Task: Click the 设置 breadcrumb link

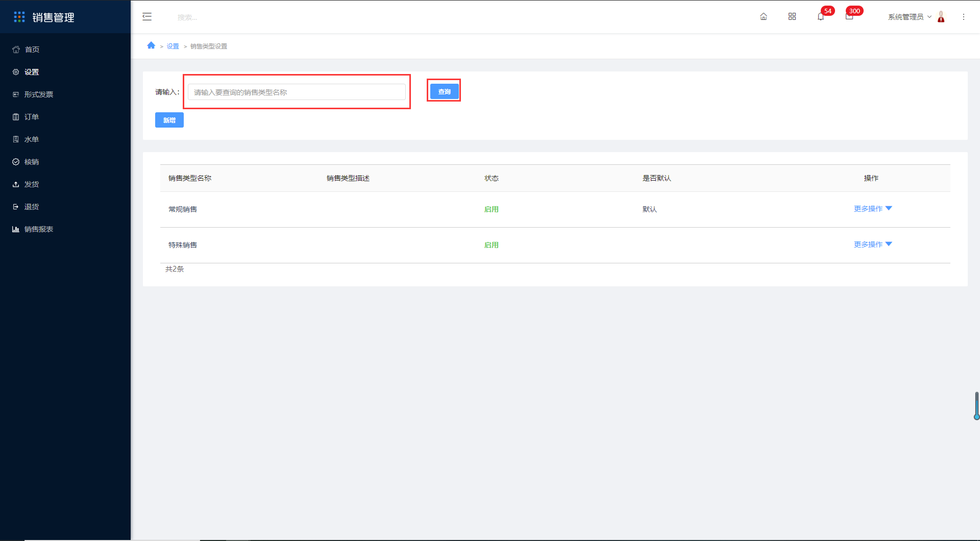Action: (x=173, y=46)
